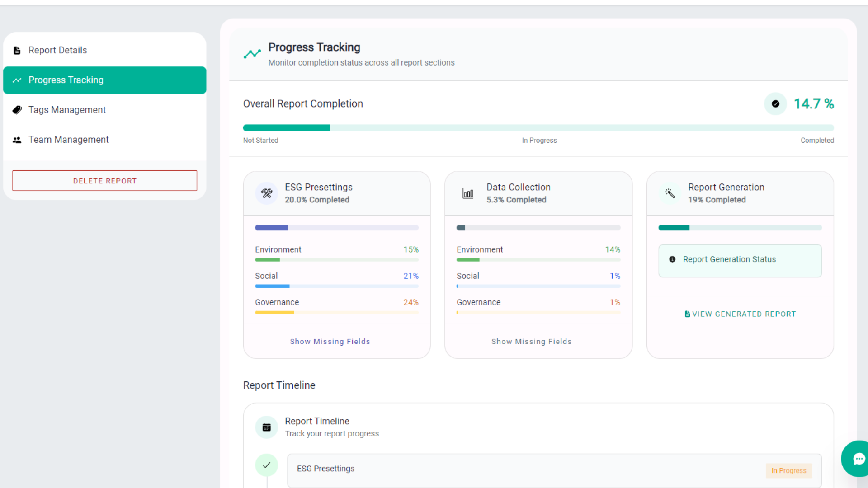
Task: Open the View Generated Report link
Action: tap(740, 314)
